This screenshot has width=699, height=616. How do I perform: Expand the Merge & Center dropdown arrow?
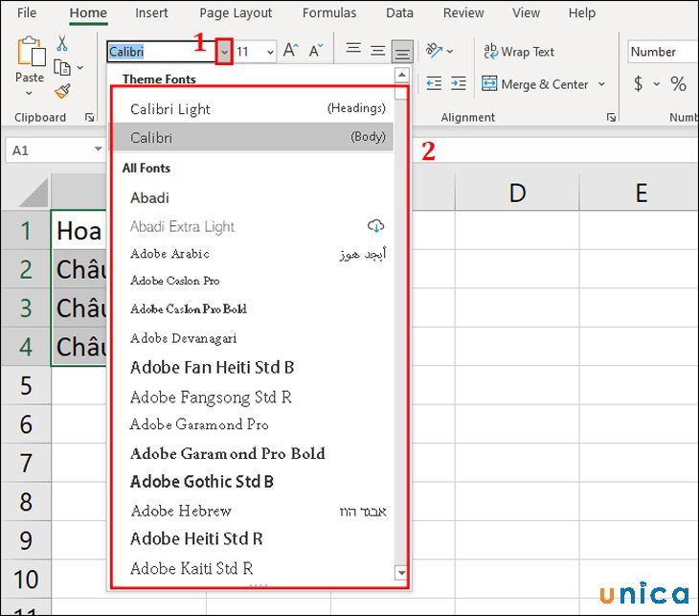pyautogui.click(x=602, y=84)
